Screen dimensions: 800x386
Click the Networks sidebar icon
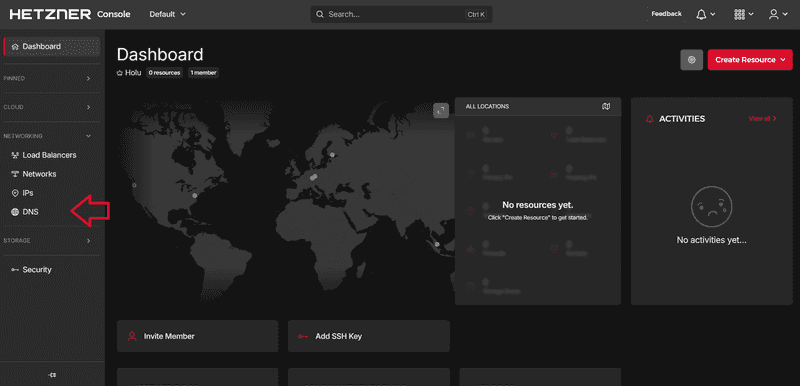tap(15, 174)
